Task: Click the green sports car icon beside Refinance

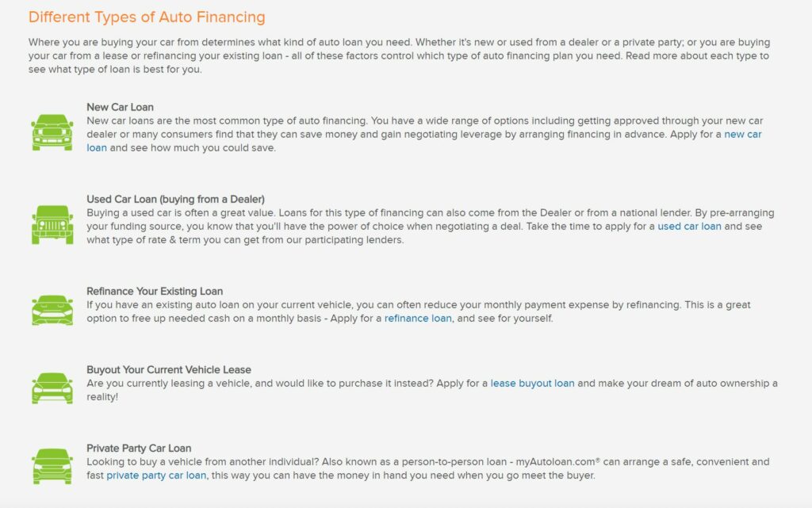Action: pyautogui.click(x=52, y=310)
